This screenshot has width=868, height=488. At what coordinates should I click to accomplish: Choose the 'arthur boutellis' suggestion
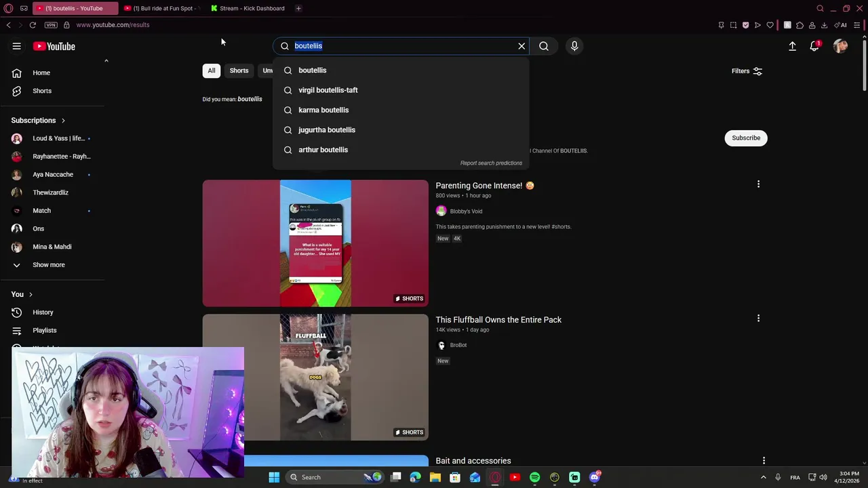coord(401,150)
